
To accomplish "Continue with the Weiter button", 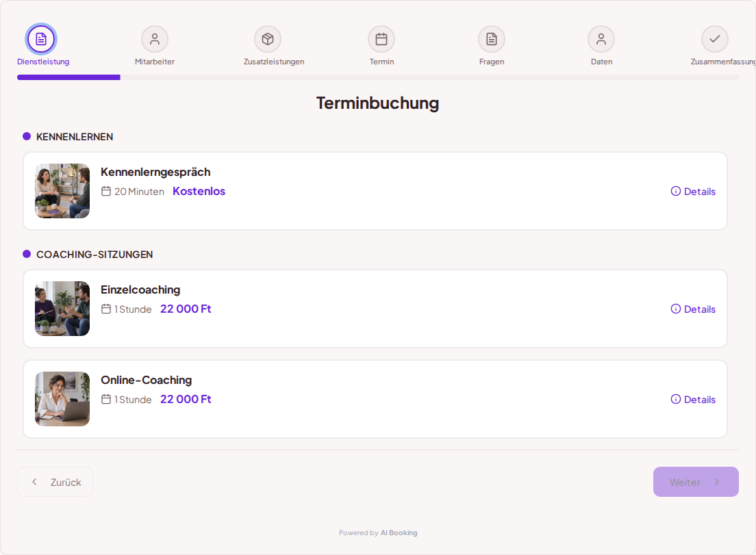I will click(696, 482).
